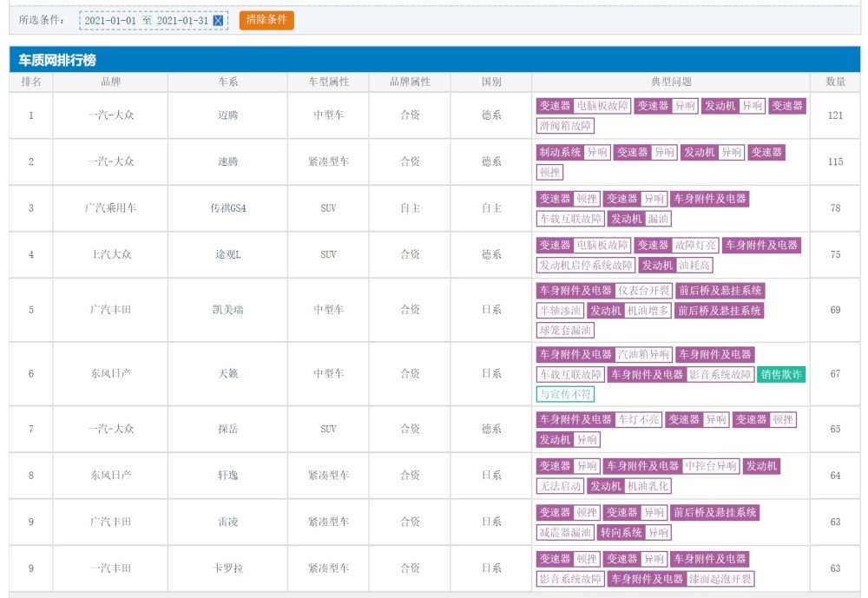Select the 制动系统 tag for 速腾

click(x=560, y=152)
